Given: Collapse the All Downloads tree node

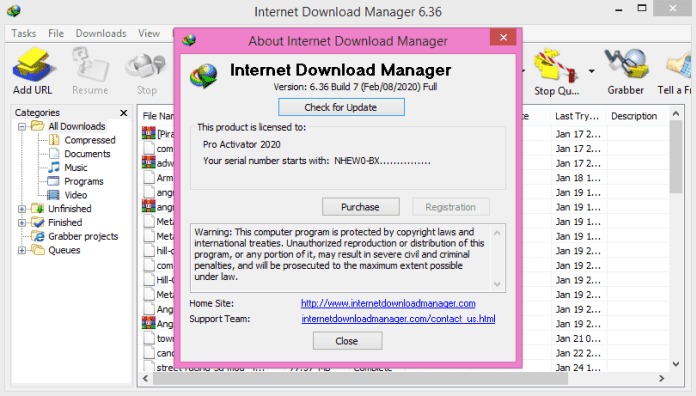Looking at the screenshot, I should coord(21,127).
